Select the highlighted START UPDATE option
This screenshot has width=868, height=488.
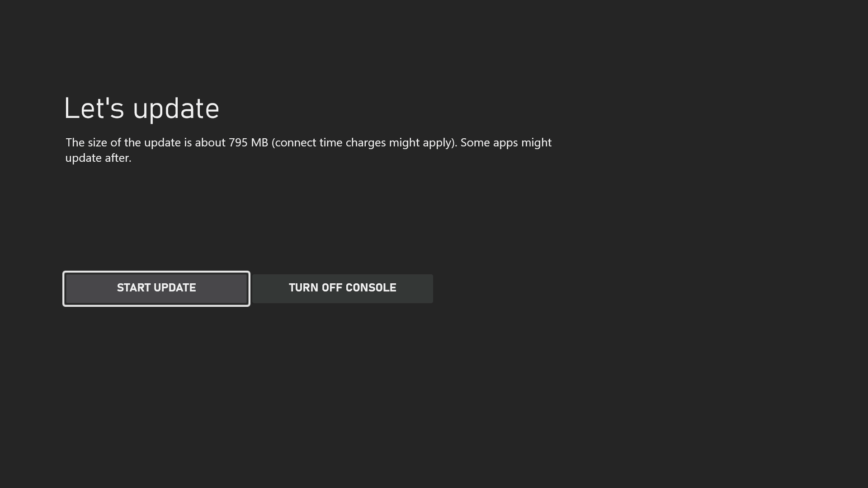coord(156,289)
